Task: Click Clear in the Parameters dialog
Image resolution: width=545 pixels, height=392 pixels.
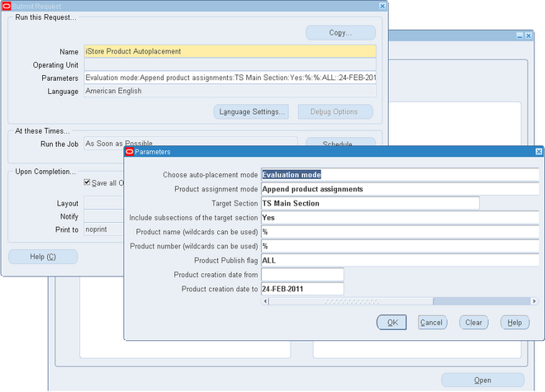Action: [x=474, y=323]
